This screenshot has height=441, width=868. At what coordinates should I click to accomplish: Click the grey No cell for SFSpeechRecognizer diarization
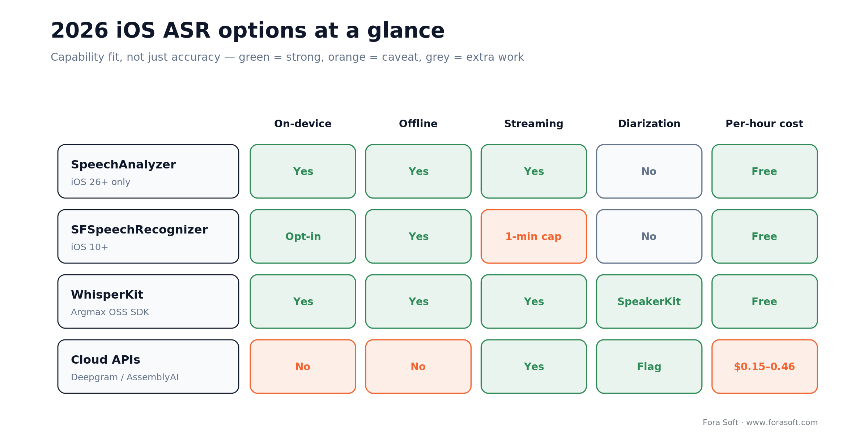649,236
